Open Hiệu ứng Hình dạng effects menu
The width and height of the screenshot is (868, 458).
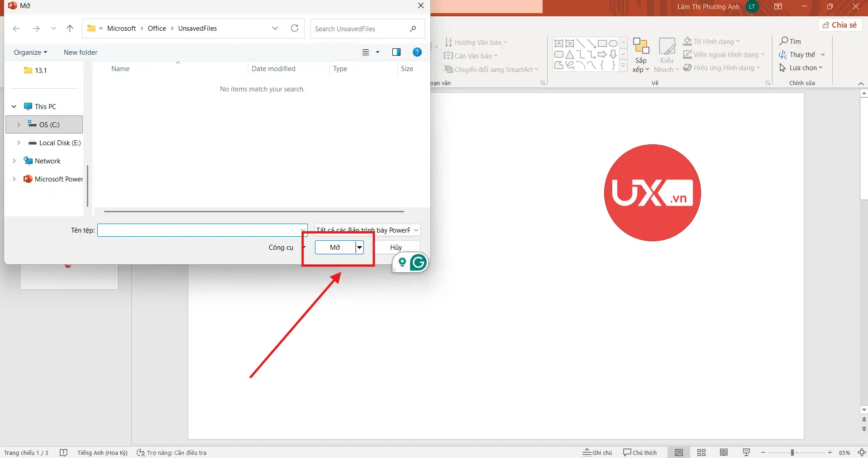(721, 67)
